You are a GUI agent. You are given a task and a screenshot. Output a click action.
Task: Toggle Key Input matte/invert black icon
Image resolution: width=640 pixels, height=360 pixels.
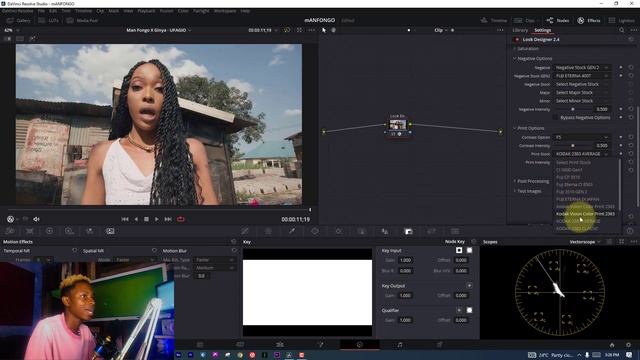459,250
